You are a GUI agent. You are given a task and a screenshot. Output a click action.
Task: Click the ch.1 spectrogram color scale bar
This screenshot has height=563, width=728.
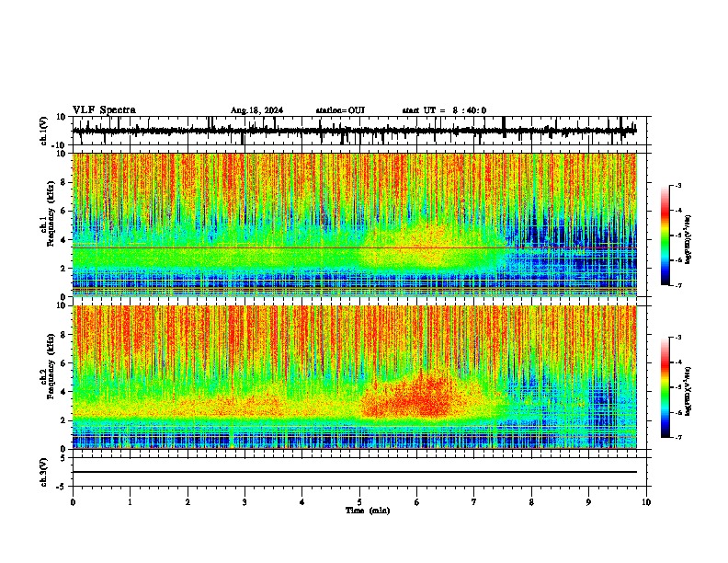[665, 235]
